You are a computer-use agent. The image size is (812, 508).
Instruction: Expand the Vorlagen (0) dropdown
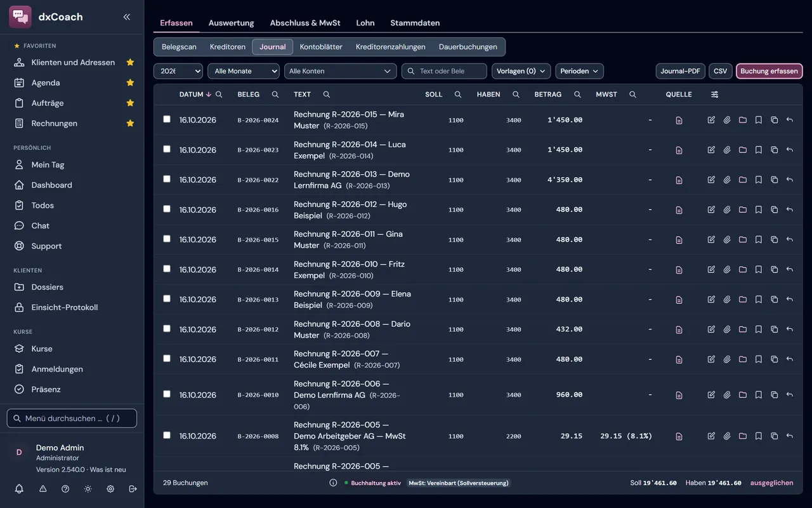[521, 71]
